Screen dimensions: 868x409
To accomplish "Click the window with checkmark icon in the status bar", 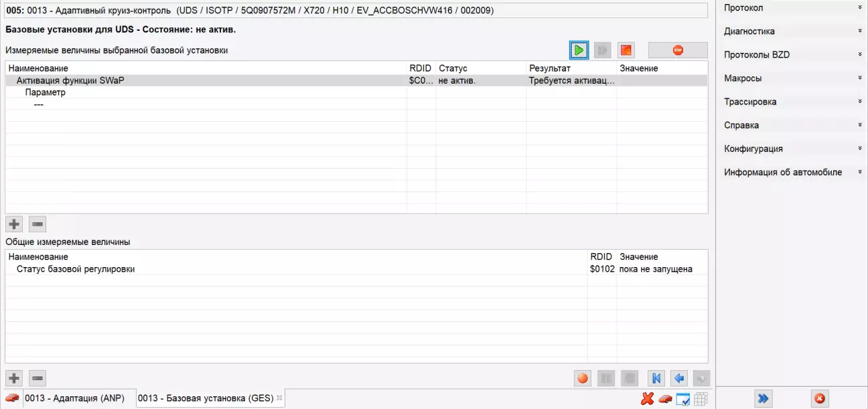I will pos(683,399).
